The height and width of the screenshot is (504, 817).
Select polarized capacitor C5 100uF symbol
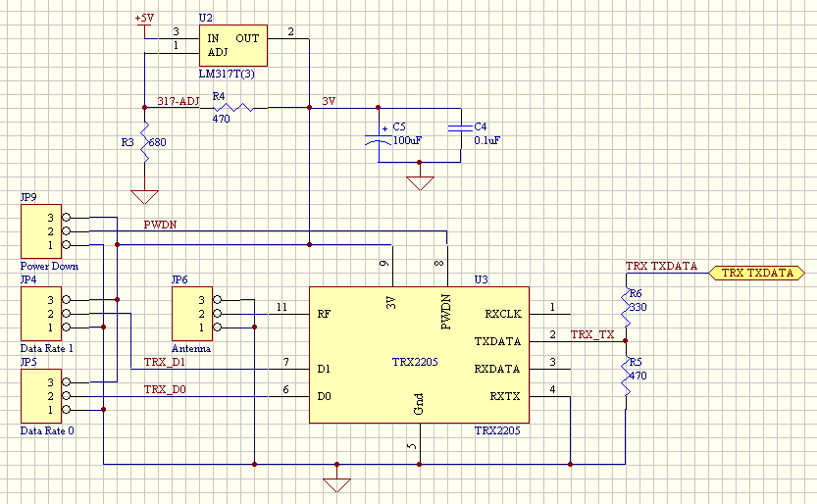(x=379, y=135)
